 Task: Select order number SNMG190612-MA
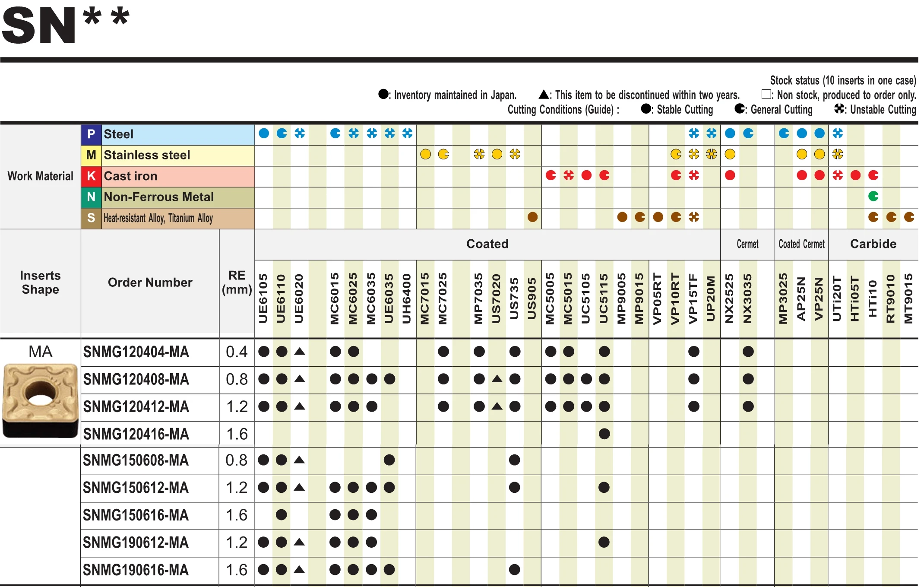click(x=136, y=543)
